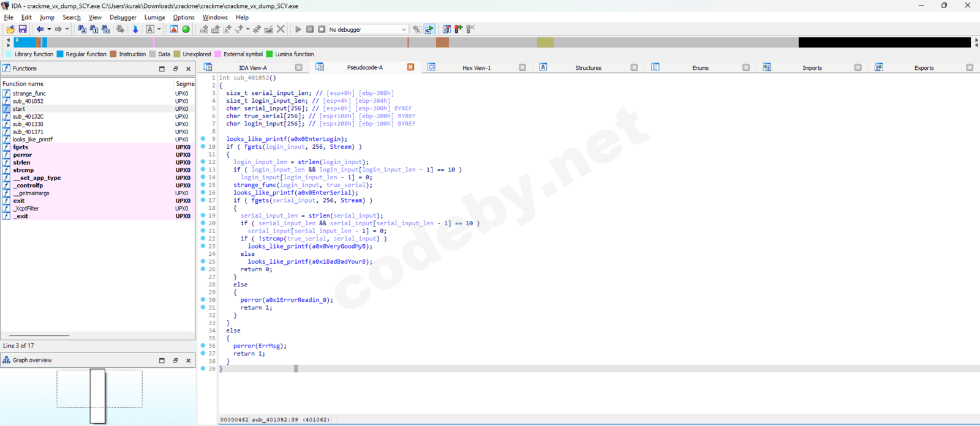
Task: Jump forward with right arrow icon
Action: (58, 29)
